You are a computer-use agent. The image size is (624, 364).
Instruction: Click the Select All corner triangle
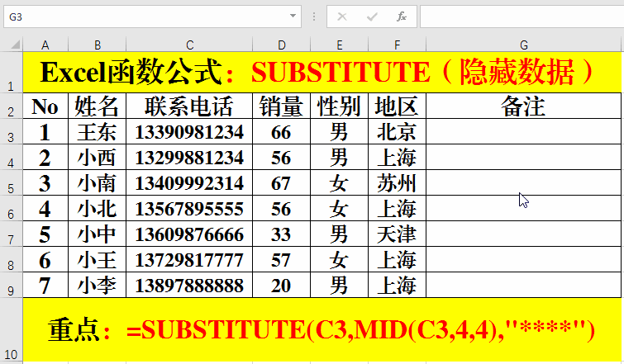pos(15,44)
